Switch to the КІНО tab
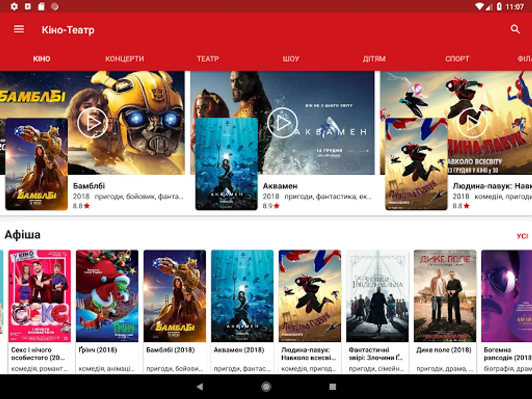The image size is (532, 399). tap(42, 59)
